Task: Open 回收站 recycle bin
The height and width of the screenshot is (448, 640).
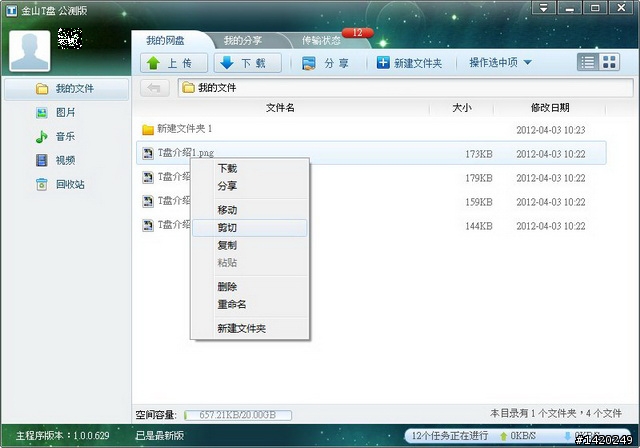Action: tap(70, 184)
